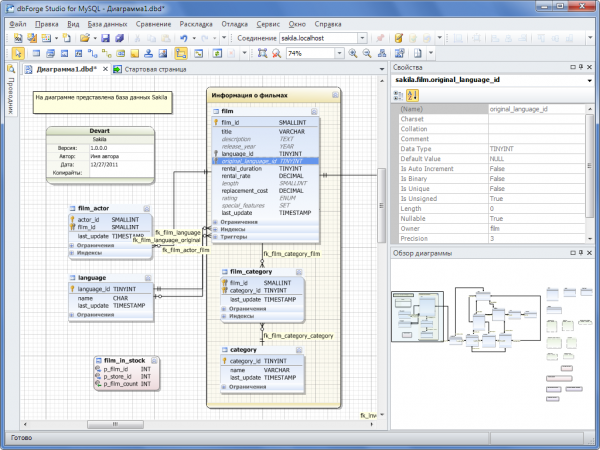Open the Проводник side panel tab
Image resolution: width=600 pixels, height=450 pixels.
11,91
